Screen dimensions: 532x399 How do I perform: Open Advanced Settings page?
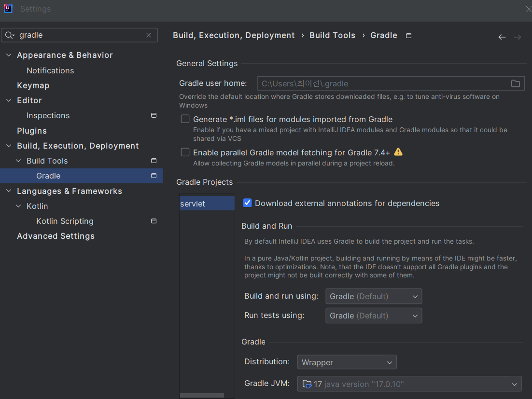56,236
